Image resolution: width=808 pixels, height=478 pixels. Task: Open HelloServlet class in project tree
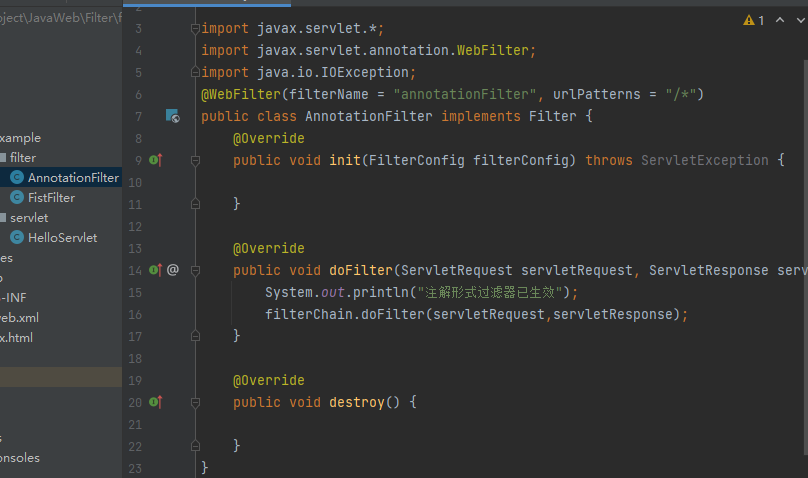[62, 237]
